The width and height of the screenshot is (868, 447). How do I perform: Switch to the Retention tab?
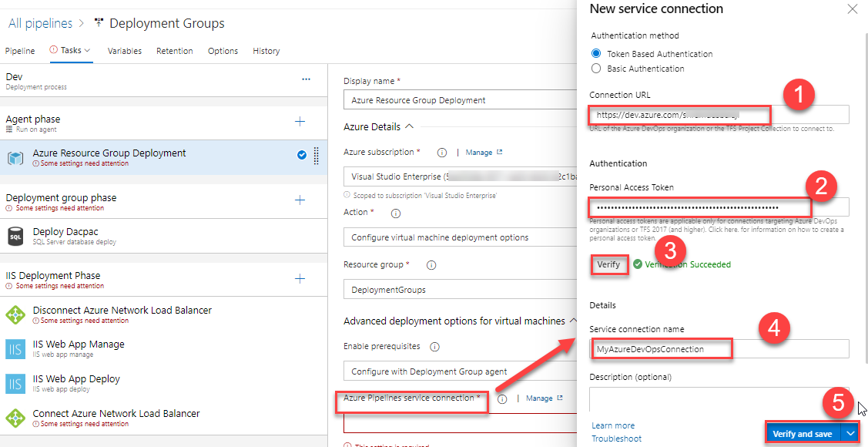[x=174, y=51]
